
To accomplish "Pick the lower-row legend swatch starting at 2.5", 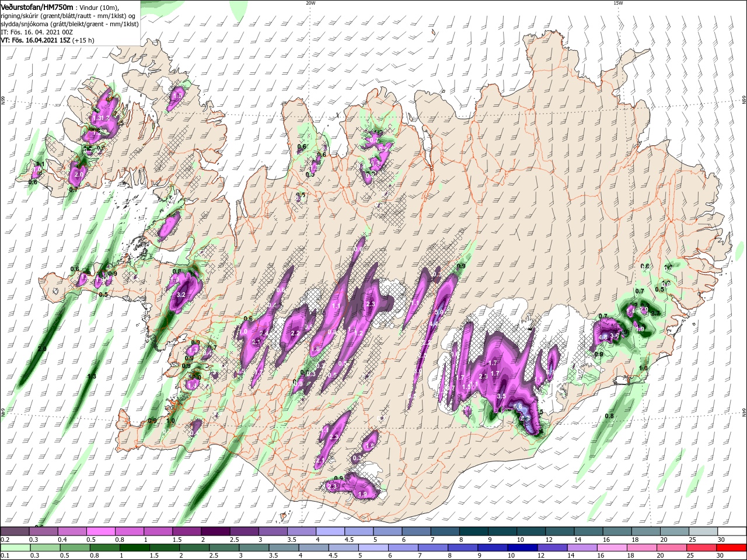I will coord(224,548).
